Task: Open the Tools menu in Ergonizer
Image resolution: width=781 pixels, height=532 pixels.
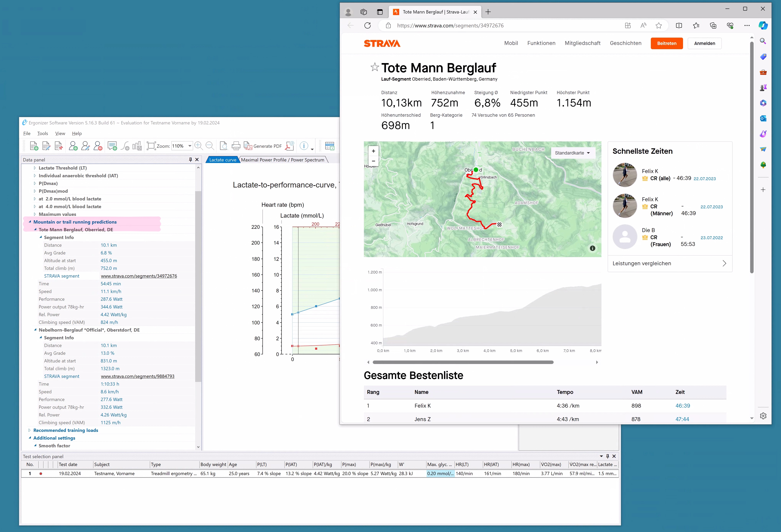Action: pyautogui.click(x=42, y=133)
